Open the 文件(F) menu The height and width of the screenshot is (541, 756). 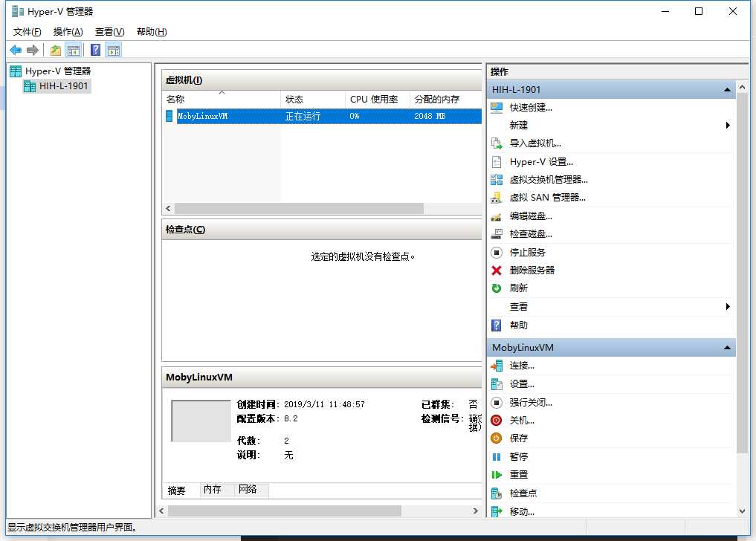pyautogui.click(x=27, y=32)
